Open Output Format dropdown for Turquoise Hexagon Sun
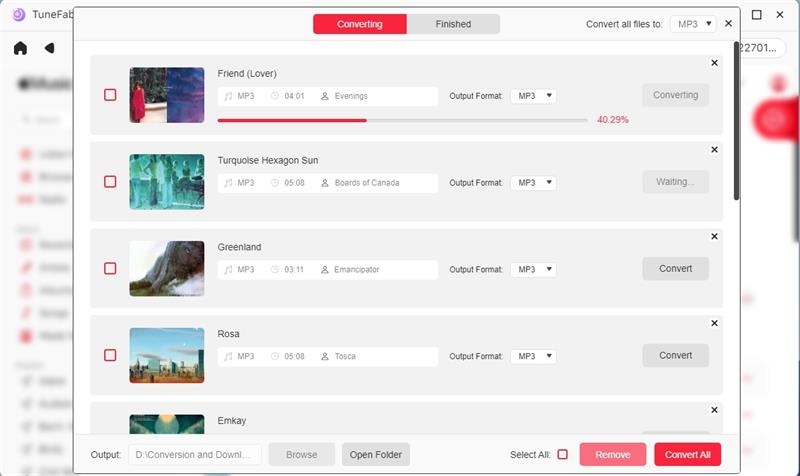 click(x=533, y=183)
